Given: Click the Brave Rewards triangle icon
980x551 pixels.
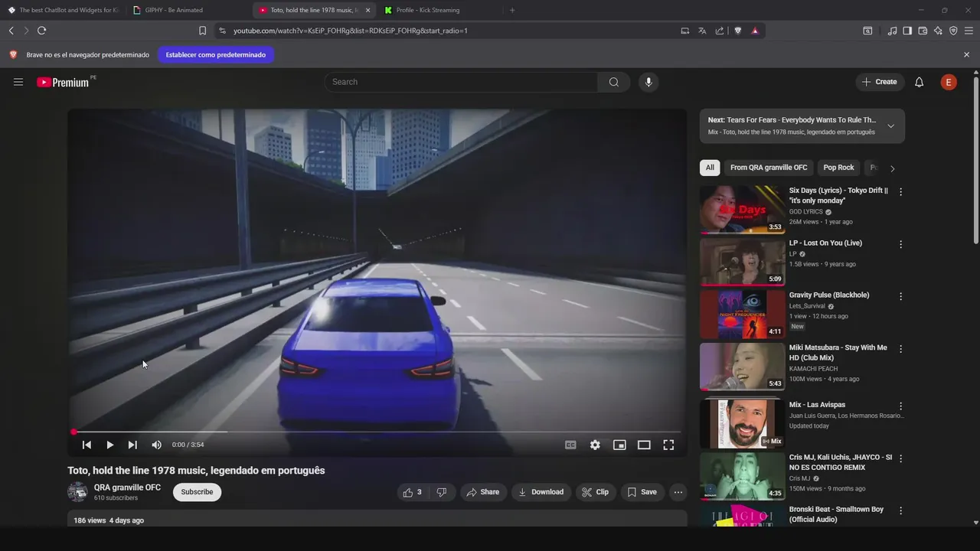Looking at the screenshot, I should coord(755,31).
